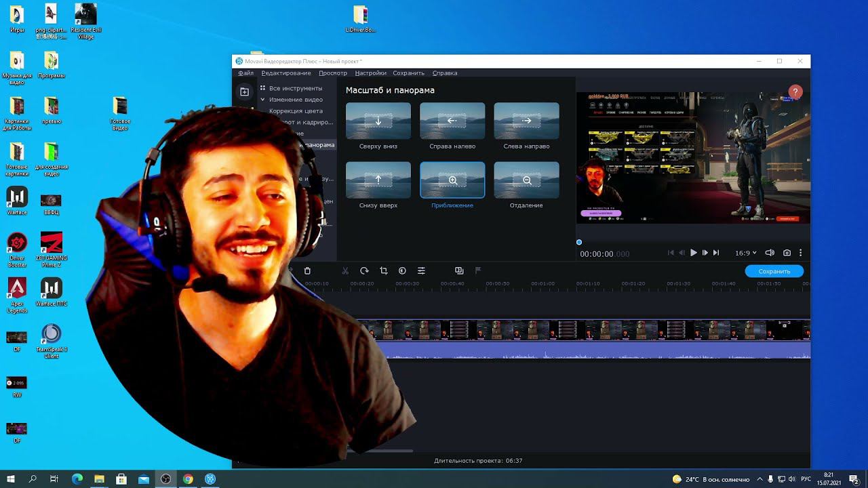Viewport: 868px width, 488px height.
Task: Click the preview seek bar handle
Action: pos(579,242)
